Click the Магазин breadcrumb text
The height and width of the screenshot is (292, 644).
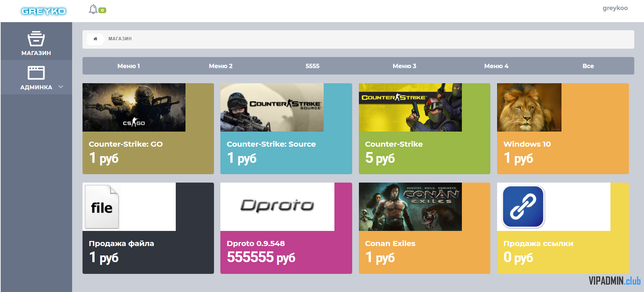pyautogui.click(x=120, y=39)
